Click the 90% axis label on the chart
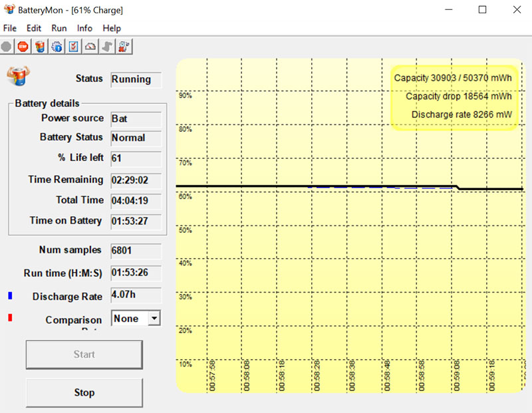This screenshot has width=532, height=413. click(186, 95)
